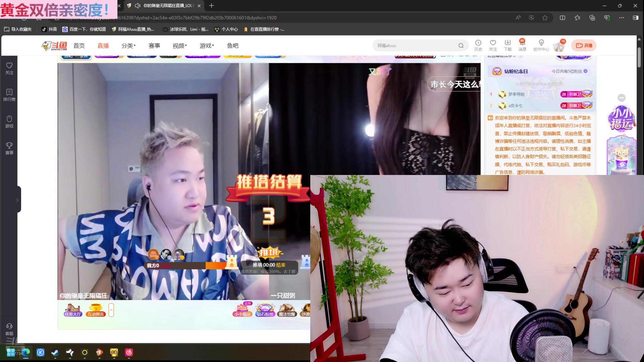The height and width of the screenshot is (362, 644).
Task: Click the 开播 start streaming button
Action: [584, 46]
